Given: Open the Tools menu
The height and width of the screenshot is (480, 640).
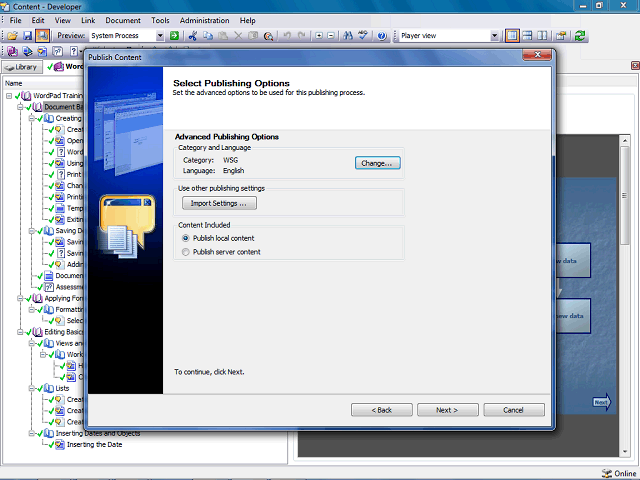Looking at the screenshot, I should (x=160, y=20).
